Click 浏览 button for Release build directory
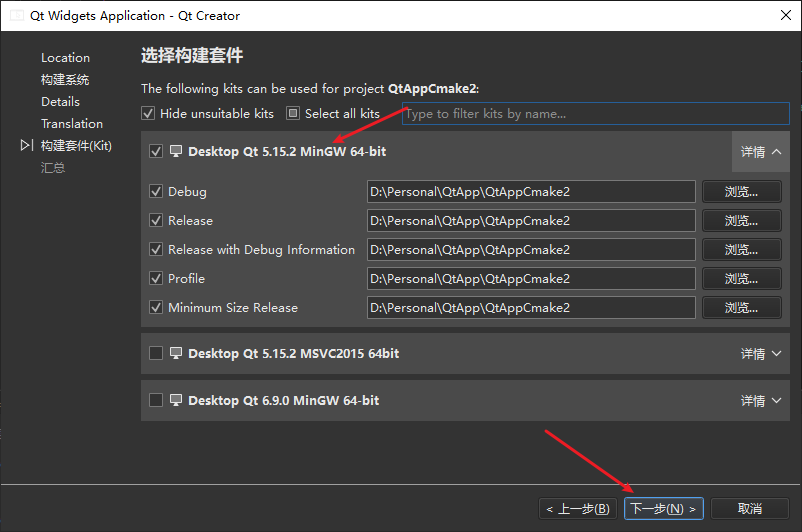 (x=741, y=221)
